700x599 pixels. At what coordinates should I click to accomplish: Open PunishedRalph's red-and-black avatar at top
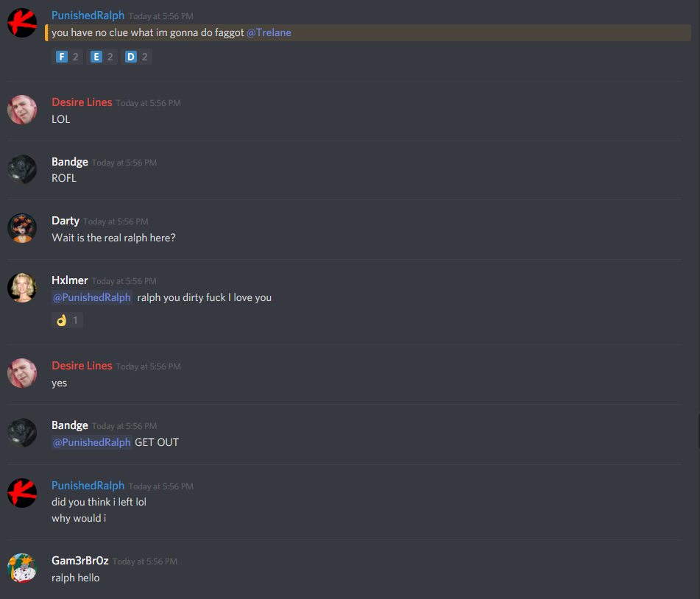pos(22,23)
